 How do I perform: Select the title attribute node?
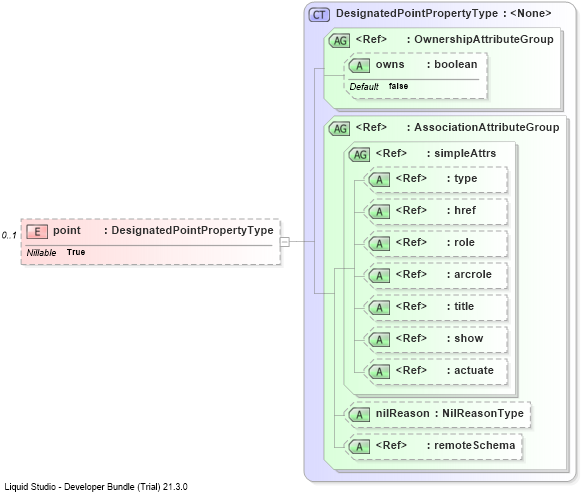click(436, 307)
